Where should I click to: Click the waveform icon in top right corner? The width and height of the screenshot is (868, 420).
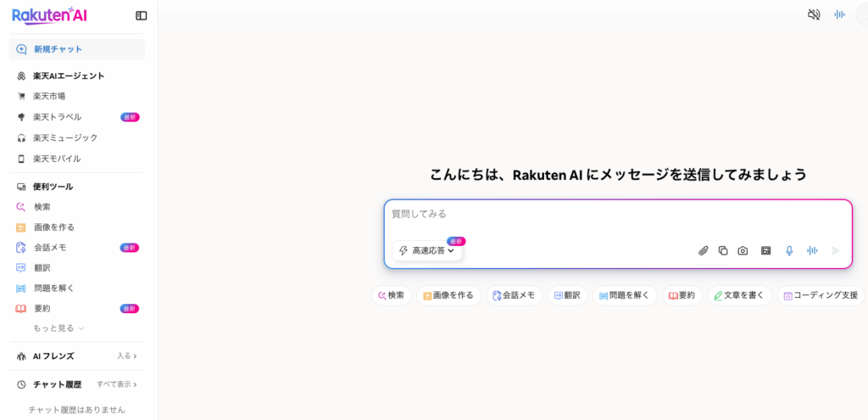pyautogui.click(x=839, y=14)
